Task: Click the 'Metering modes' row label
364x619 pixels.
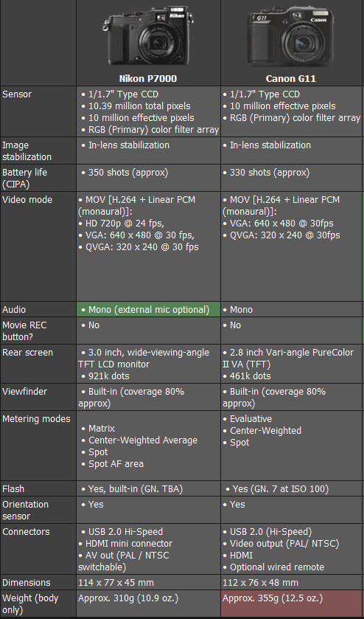Action: 36,419
